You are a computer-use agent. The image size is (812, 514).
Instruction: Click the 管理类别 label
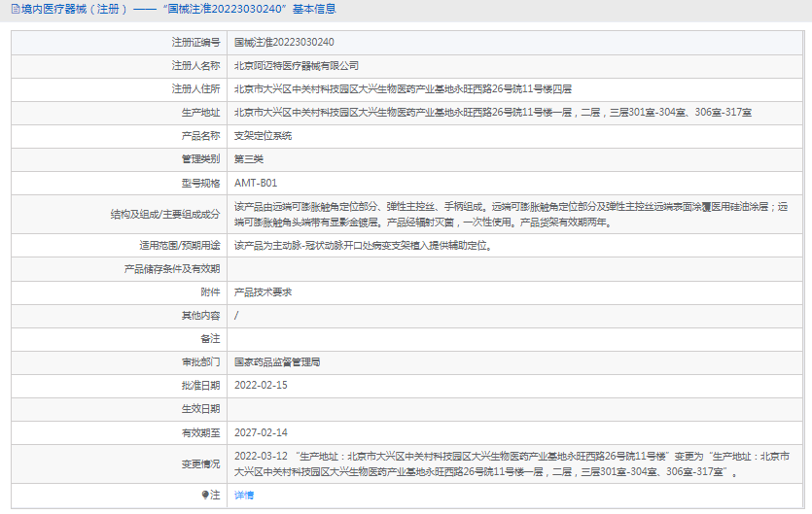point(200,159)
